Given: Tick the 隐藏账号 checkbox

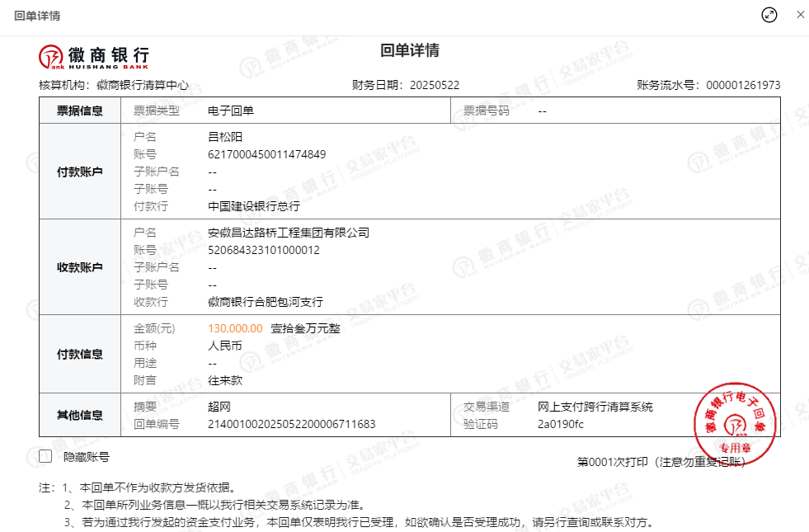Looking at the screenshot, I should [x=45, y=456].
